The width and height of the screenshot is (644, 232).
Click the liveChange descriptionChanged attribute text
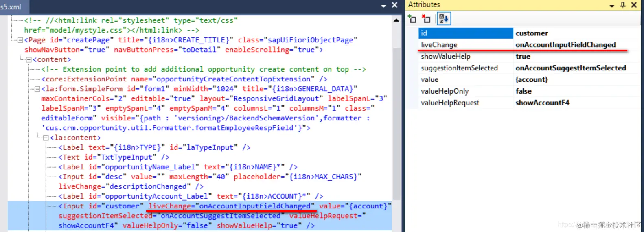125,186
